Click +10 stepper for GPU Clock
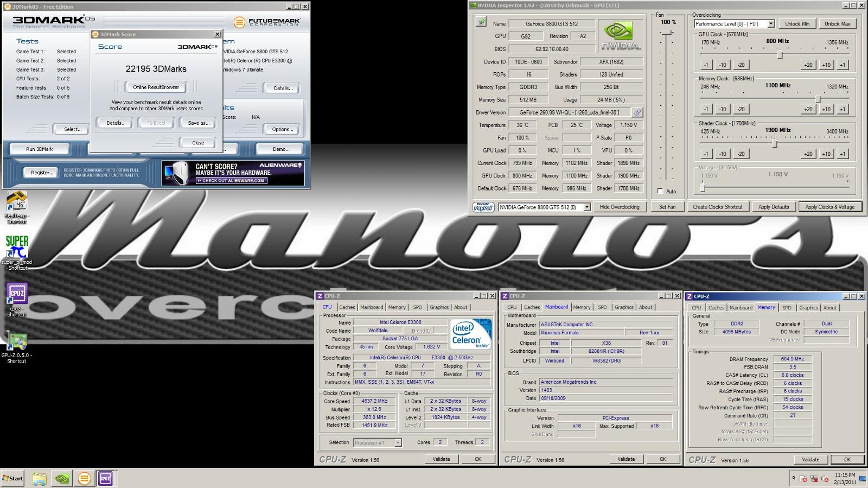 click(x=826, y=65)
